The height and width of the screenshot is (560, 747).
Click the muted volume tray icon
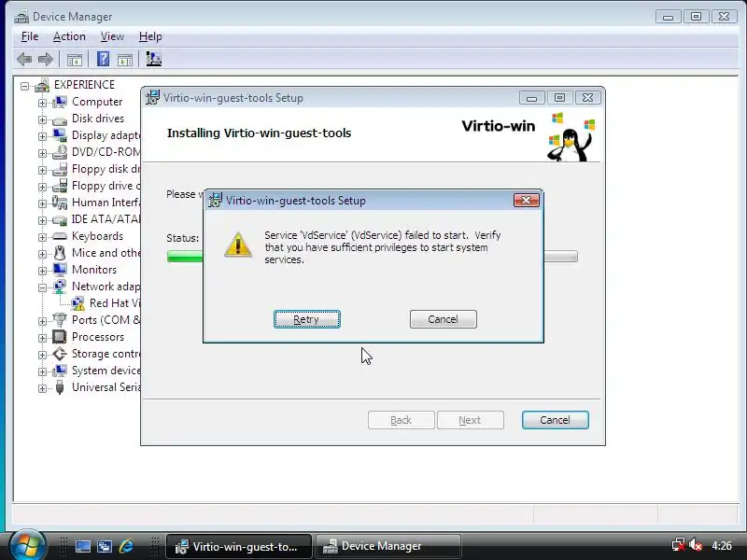tap(696, 545)
